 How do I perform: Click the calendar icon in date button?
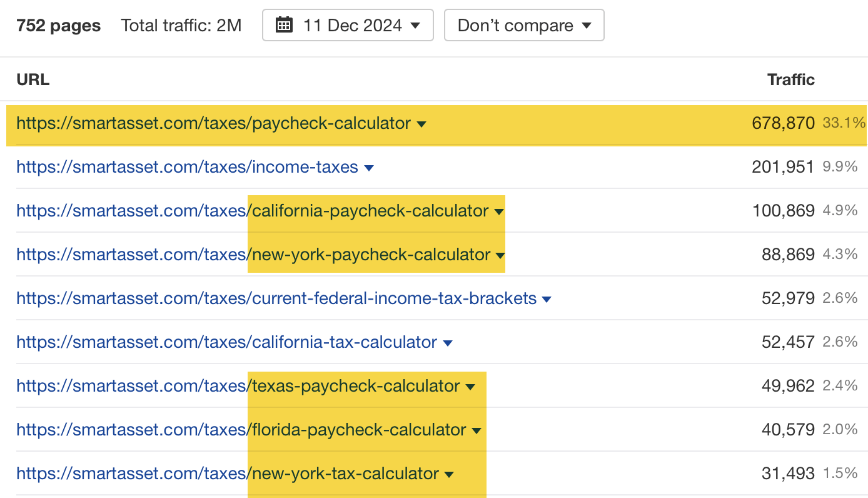click(x=284, y=25)
